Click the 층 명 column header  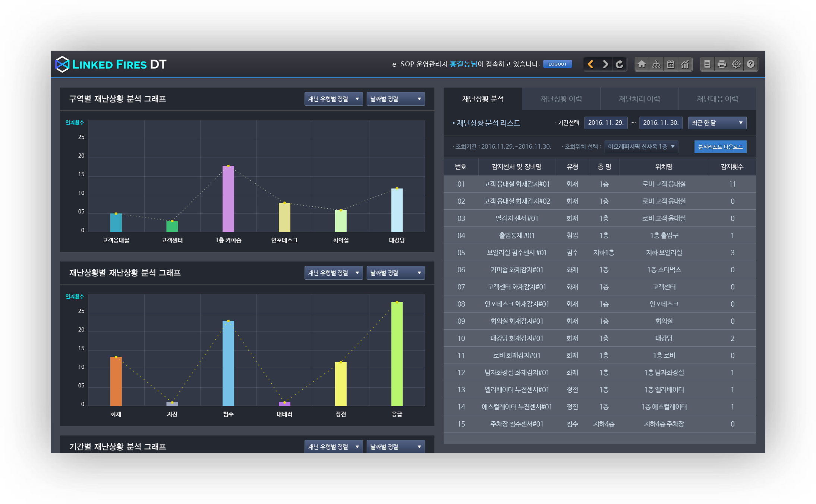click(x=604, y=167)
